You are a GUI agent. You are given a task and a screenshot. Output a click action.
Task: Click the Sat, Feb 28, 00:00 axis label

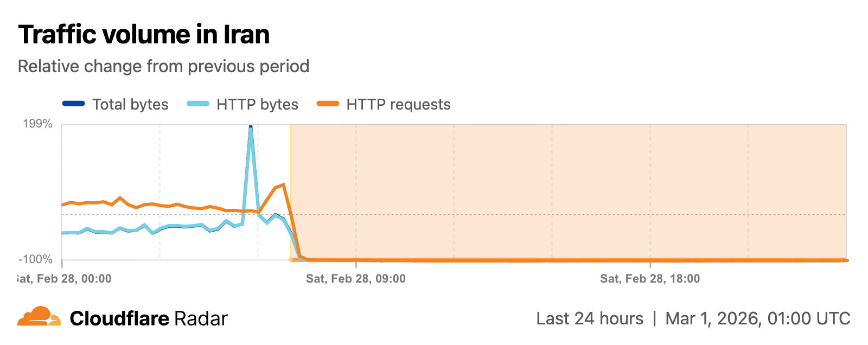coord(65,279)
